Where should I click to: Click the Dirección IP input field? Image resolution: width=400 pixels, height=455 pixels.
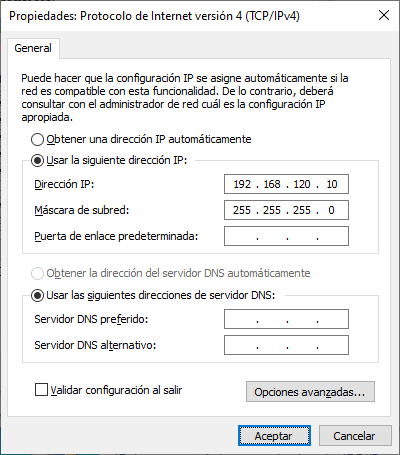click(x=286, y=184)
